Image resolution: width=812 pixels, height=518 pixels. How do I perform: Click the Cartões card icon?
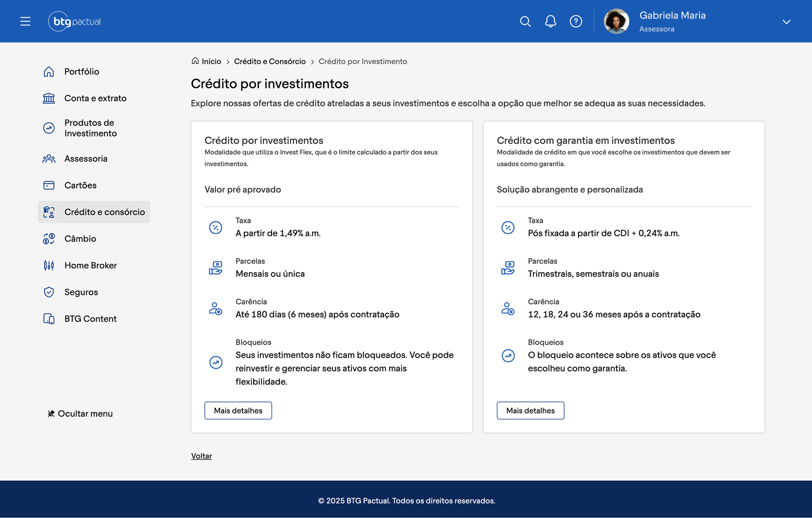pos(49,185)
